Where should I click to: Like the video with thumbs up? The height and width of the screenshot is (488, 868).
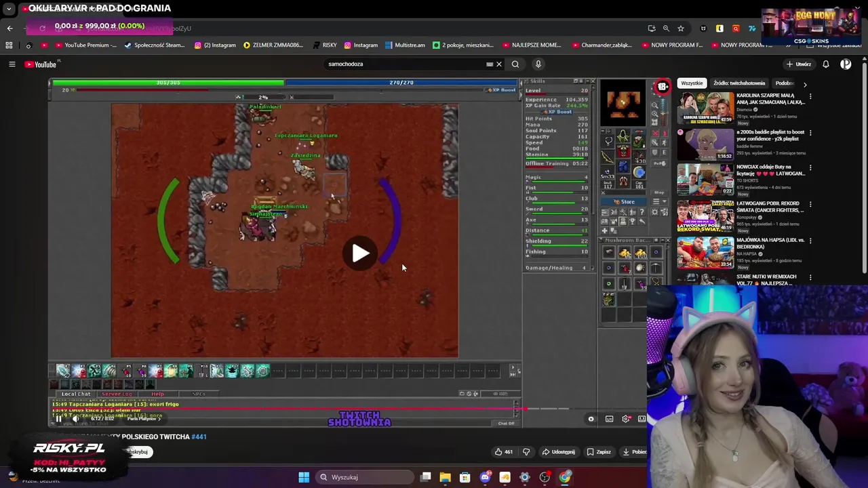[503, 452]
